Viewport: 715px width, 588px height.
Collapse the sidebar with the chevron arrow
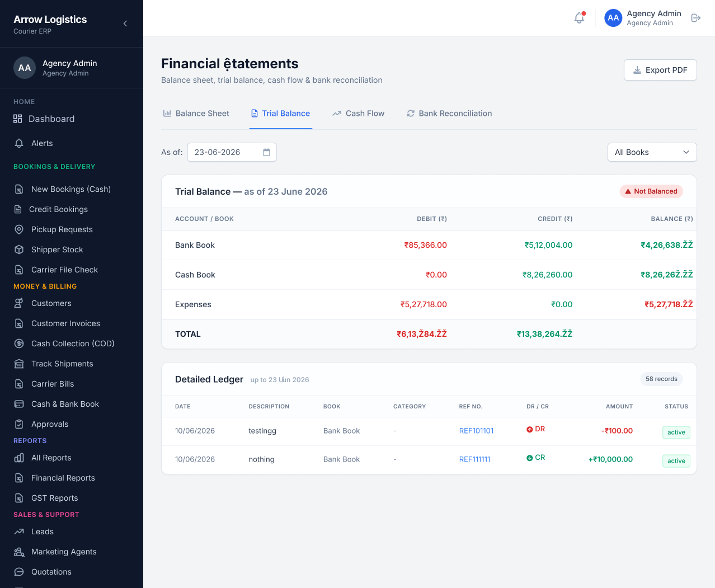click(x=125, y=23)
